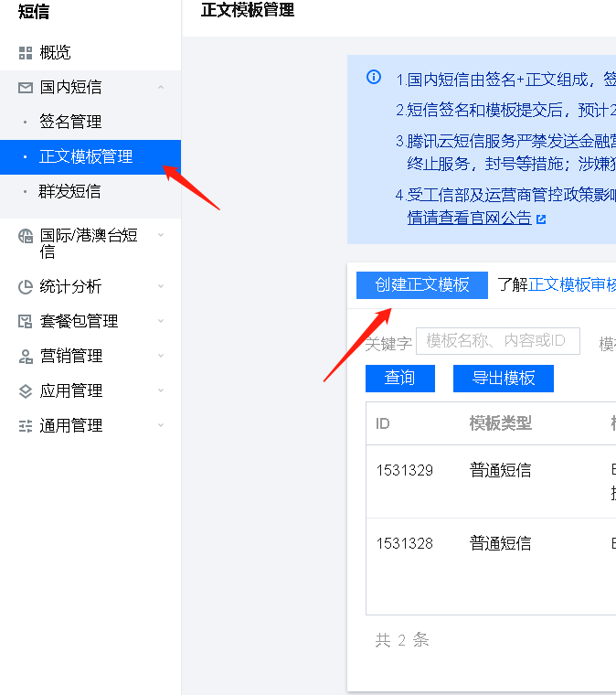The image size is (616, 695).
Task: Expand the 统计分析 chevron
Action: 161,286
